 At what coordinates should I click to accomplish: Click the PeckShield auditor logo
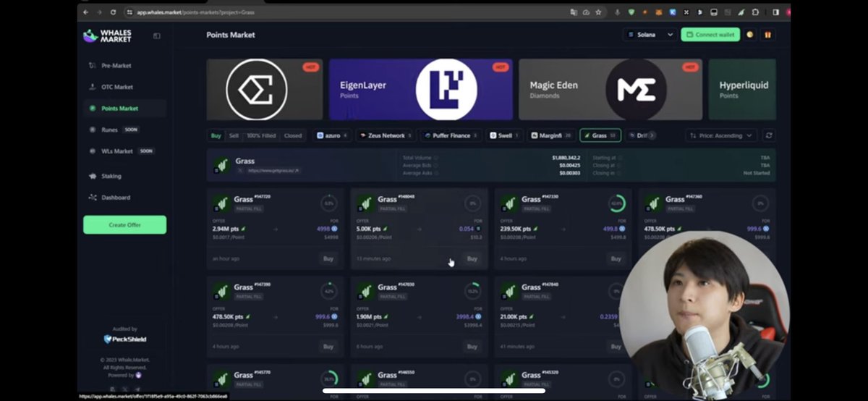pos(127,339)
